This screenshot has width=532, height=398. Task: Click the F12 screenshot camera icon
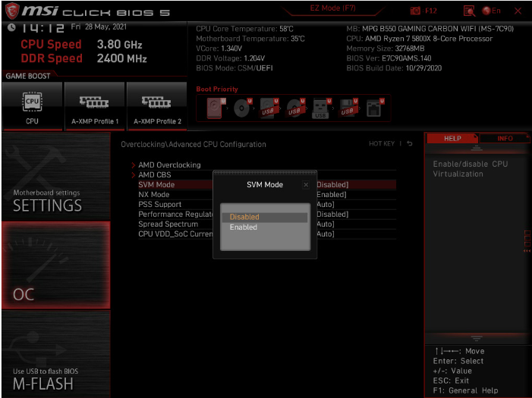click(x=415, y=11)
